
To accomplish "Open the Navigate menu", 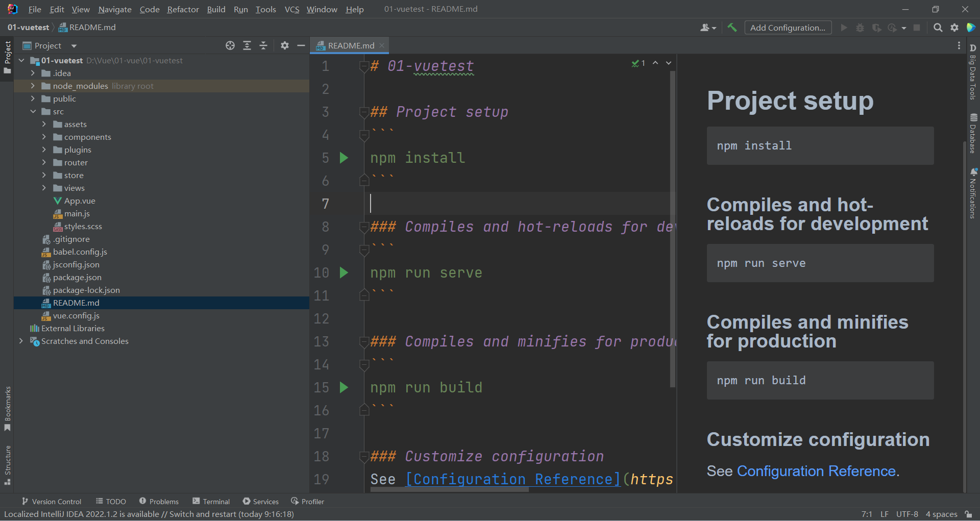I will (x=115, y=9).
